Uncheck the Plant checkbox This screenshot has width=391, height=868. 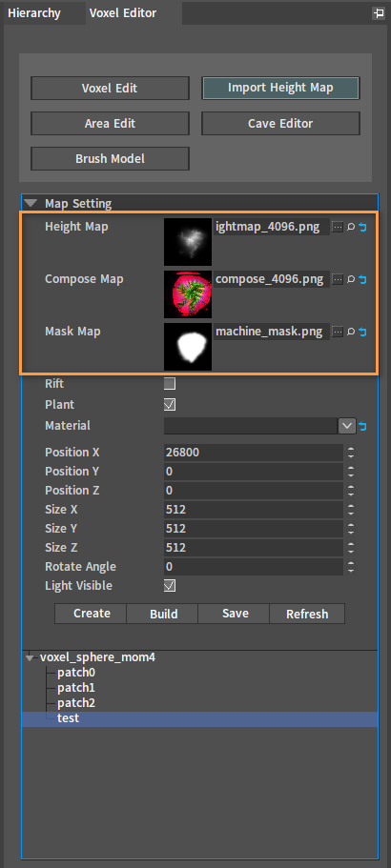coord(170,405)
